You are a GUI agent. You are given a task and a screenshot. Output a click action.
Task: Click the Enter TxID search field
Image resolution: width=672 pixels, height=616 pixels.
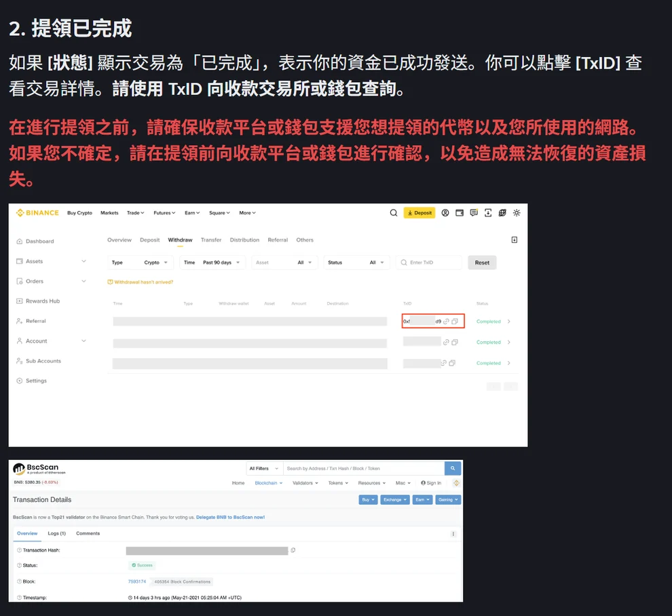coord(428,263)
